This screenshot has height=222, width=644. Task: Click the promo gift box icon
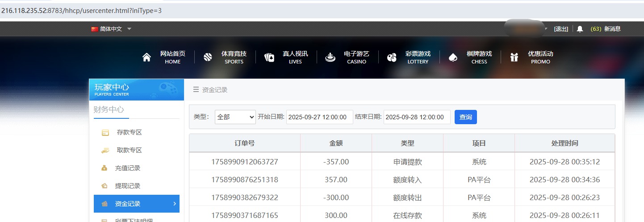pyautogui.click(x=514, y=58)
